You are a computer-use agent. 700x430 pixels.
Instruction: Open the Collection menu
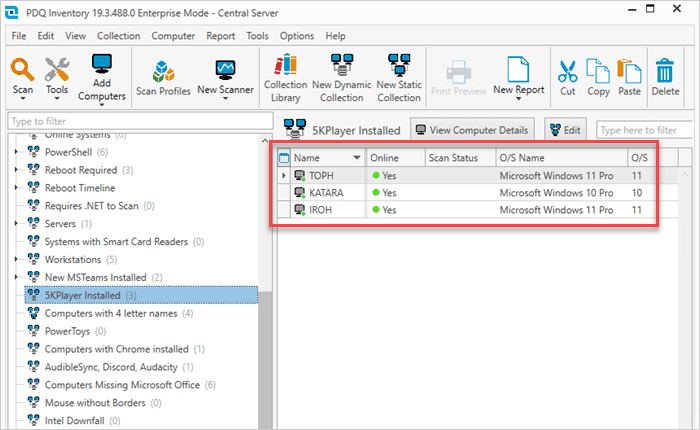(x=119, y=36)
